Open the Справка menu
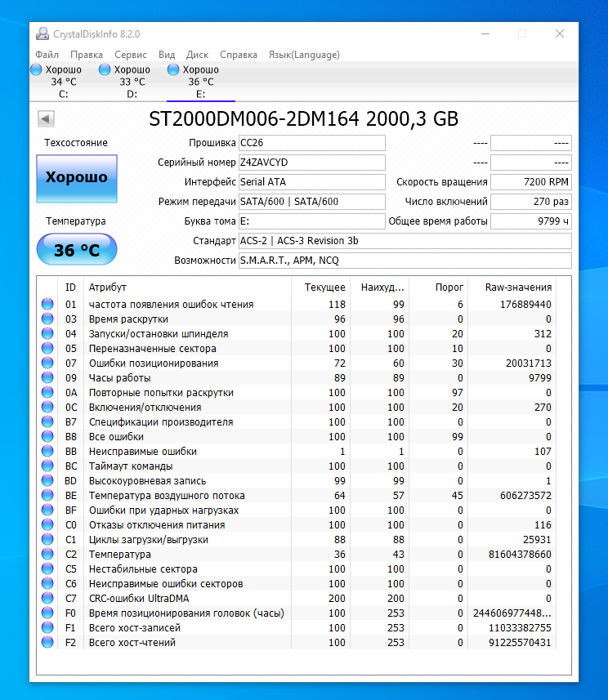 239,55
